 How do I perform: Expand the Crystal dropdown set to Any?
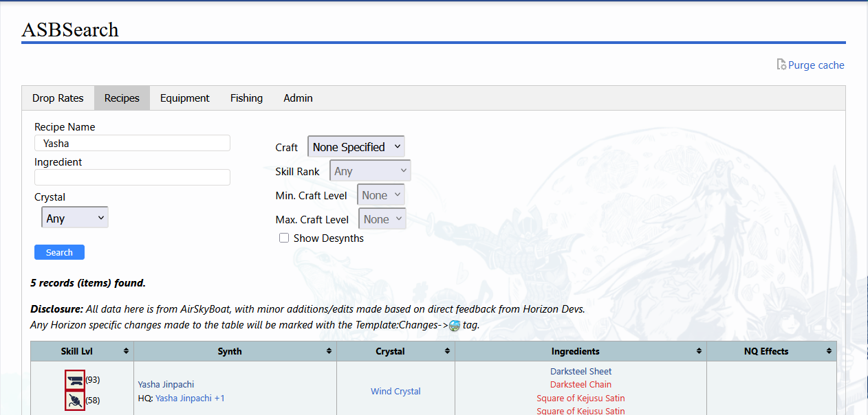74,218
